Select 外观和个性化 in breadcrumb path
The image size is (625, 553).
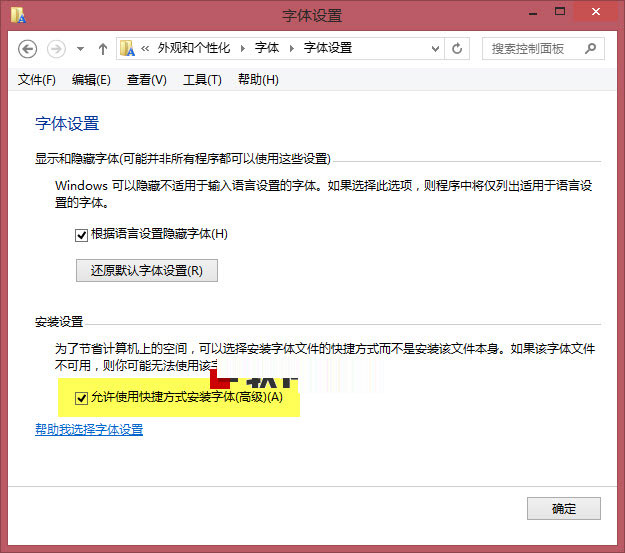(196, 48)
